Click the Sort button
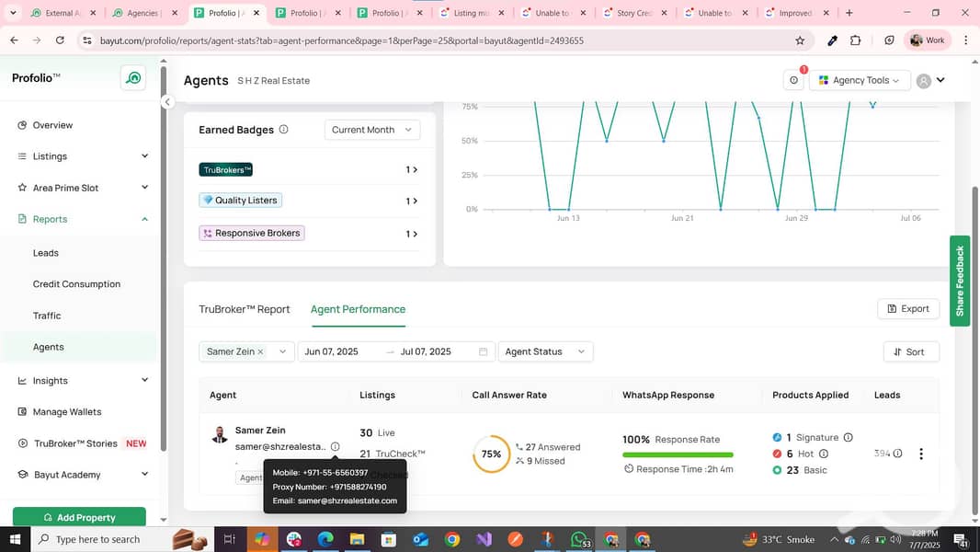Viewport: 980px width, 552px height. coord(911,352)
